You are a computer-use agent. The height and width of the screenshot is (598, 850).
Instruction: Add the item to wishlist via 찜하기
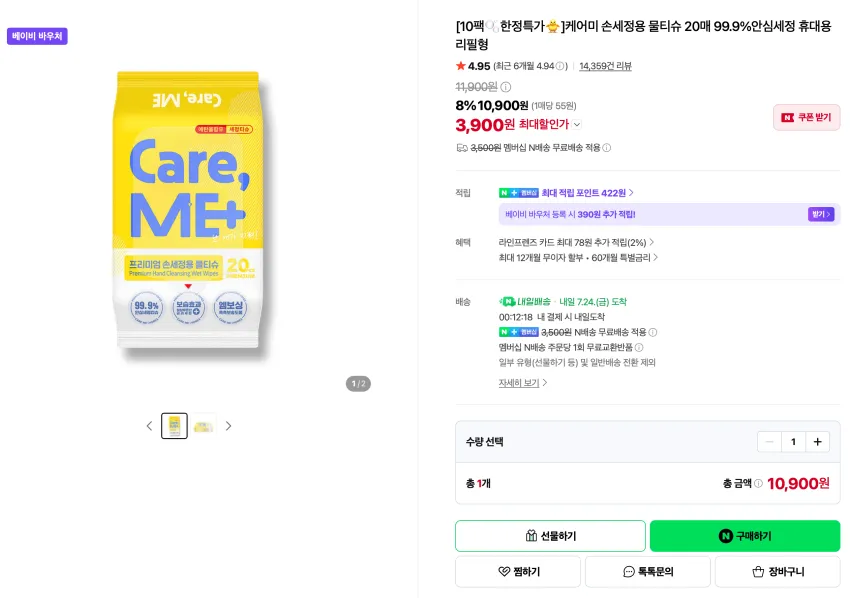518,571
